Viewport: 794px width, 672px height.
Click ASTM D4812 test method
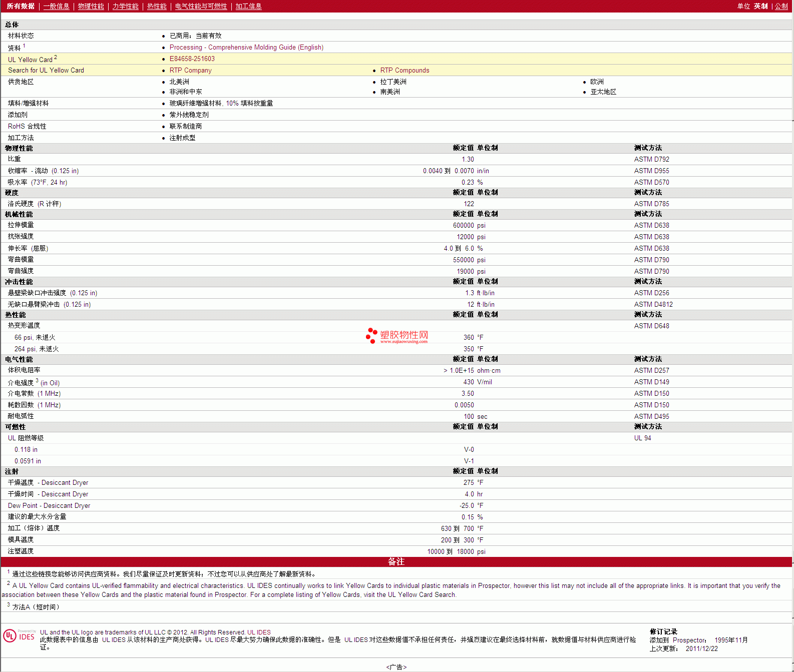[x=653, y=304]
